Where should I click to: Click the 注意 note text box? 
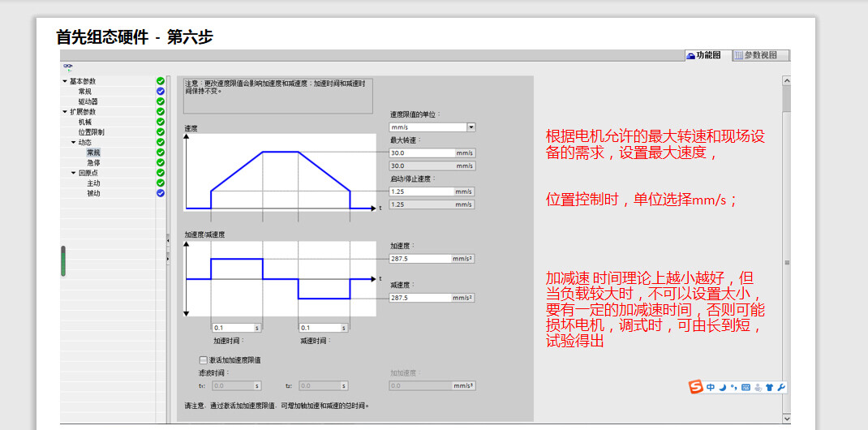[x=278, y=96]
